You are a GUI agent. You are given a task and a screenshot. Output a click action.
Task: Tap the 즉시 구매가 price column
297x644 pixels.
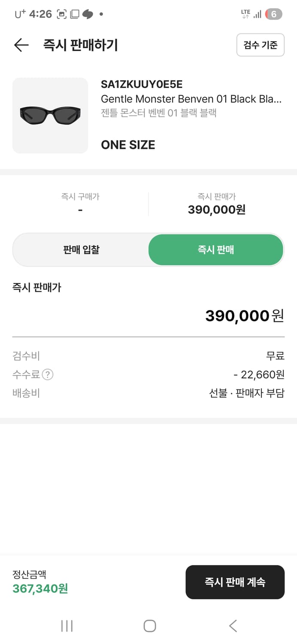point(80,204)
